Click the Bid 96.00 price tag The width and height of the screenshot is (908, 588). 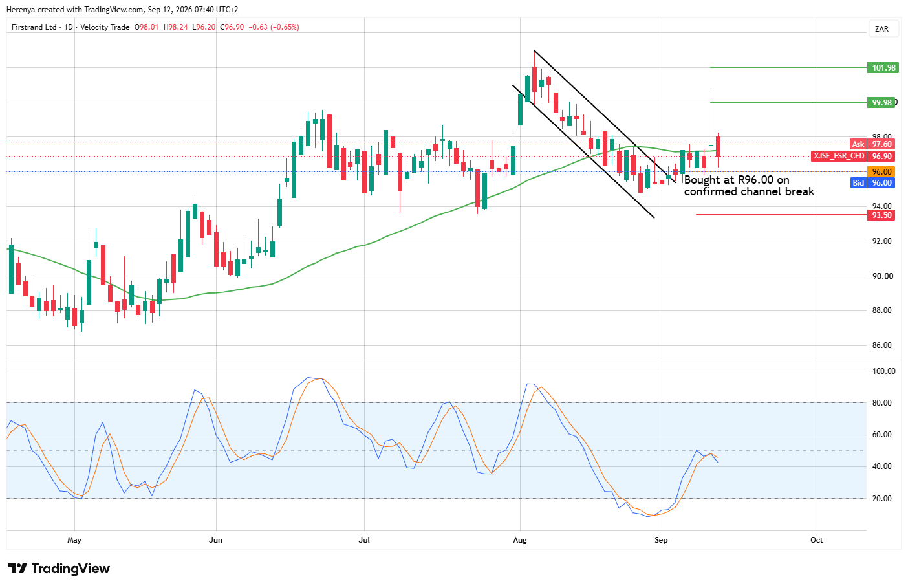click(x=872, y=183)
